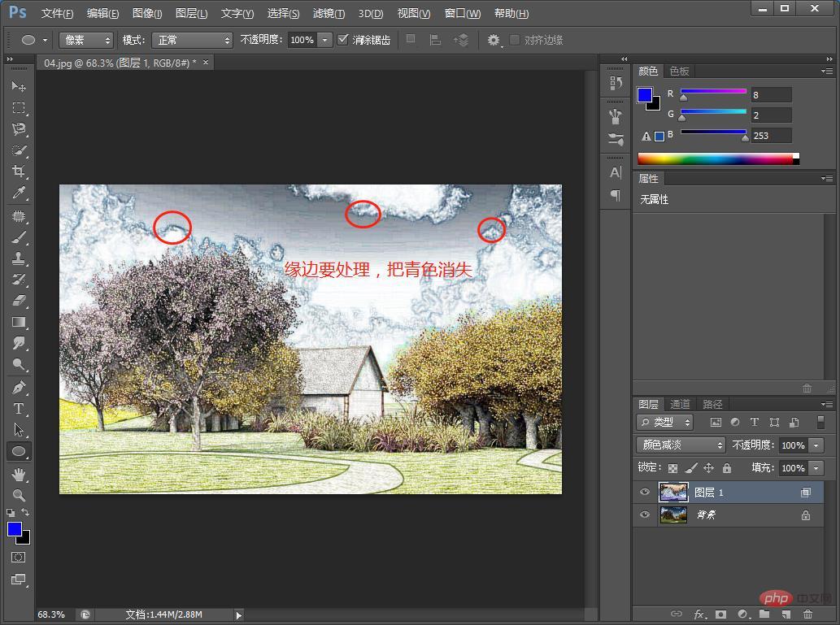Select the Ellipse shape tool
This screenshot has height=625, width=840.
pos(19,451)
